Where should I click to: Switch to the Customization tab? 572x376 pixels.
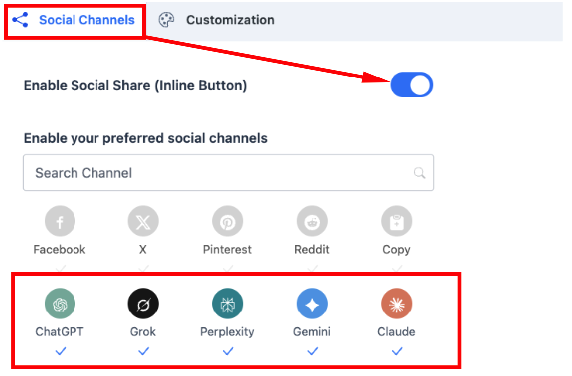[x=217, y=20]
